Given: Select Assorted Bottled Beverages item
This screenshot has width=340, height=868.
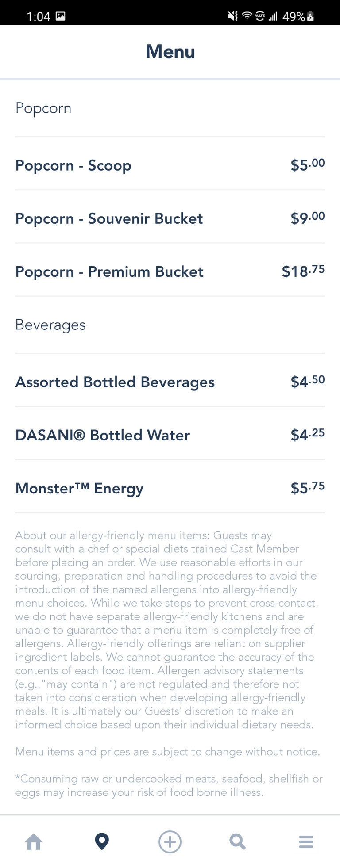Looking at the screenshot, I should 115,382.
